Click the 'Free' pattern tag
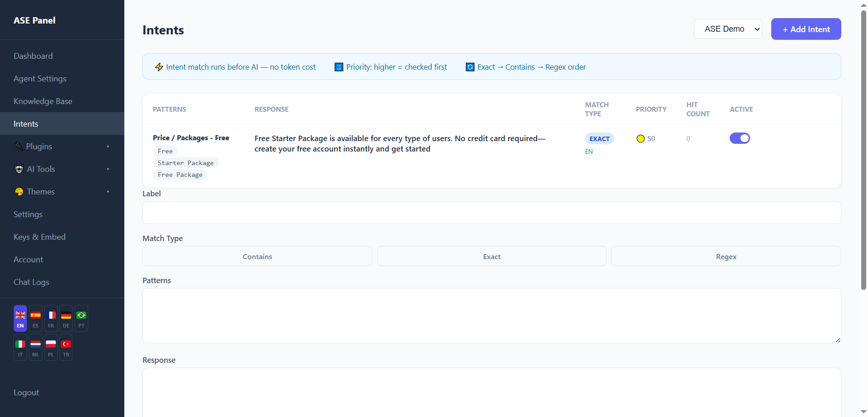868x417 pixels. [165, 151]
